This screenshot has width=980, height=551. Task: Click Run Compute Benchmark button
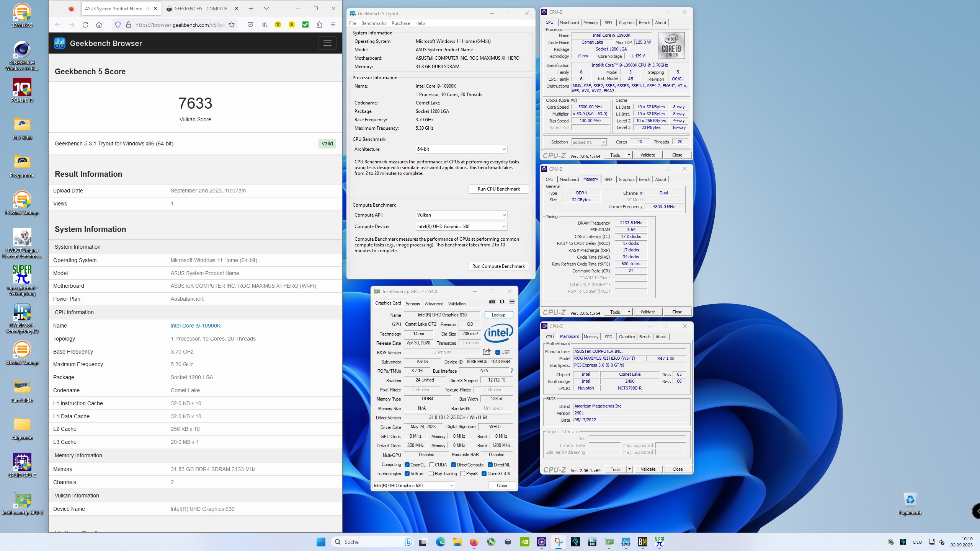(x=498, y=266)
